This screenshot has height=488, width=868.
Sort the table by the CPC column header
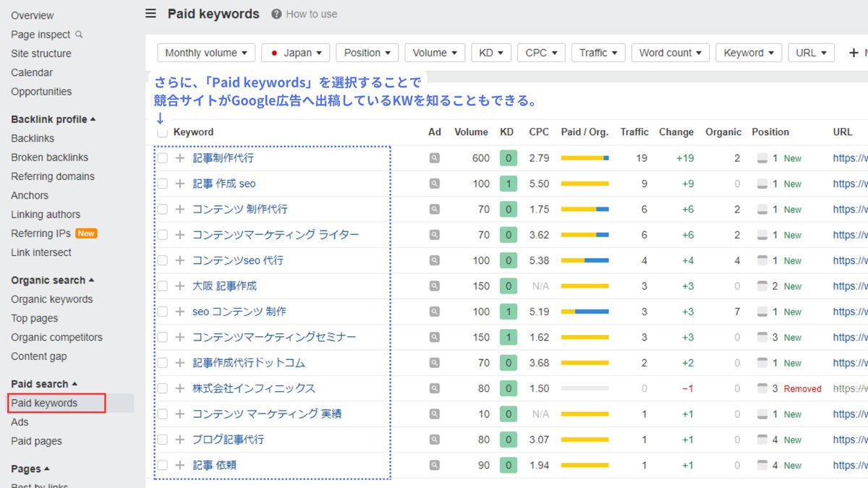(539, 132)
